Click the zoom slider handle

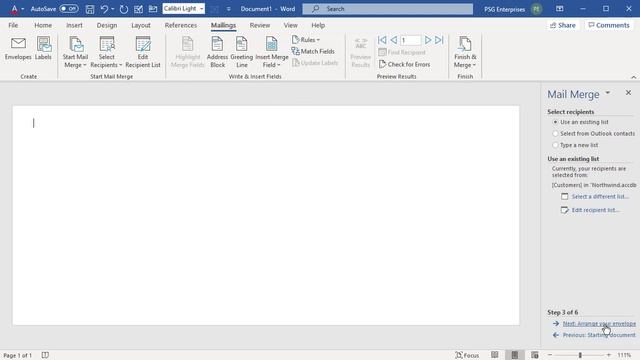click(580, 355)
